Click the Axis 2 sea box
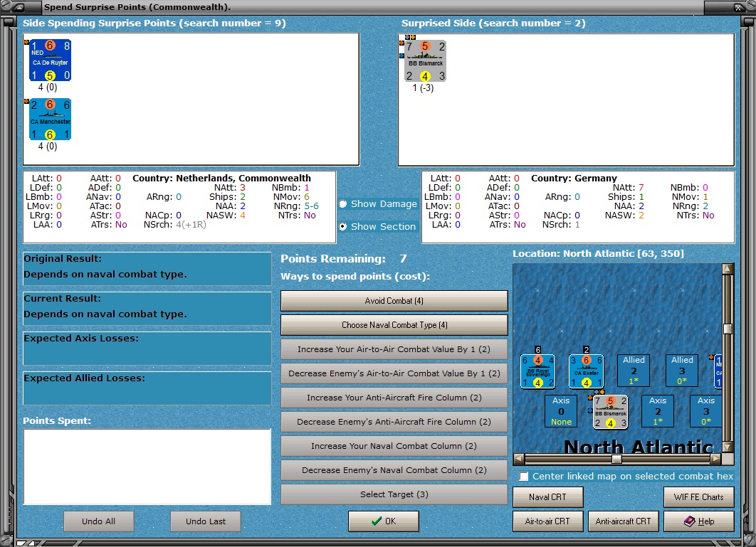 (x=658, y=411)
